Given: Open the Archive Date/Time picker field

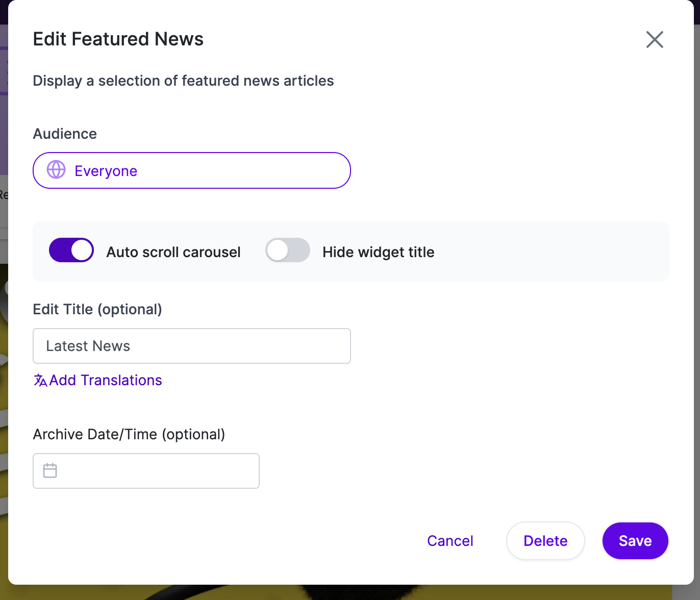Looking at the screenshot, I should [146, 471].
